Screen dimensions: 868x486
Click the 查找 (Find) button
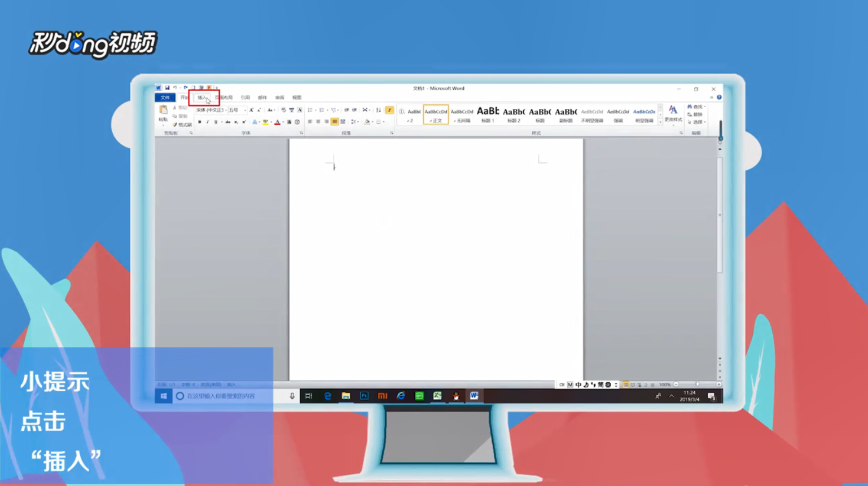[x=696, y=107]
